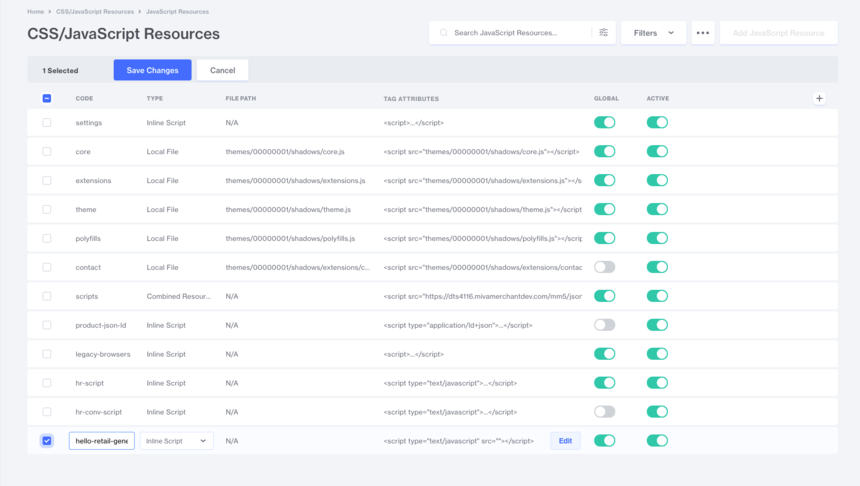
Task: Click the plus icon to add column
Action: 819,98
